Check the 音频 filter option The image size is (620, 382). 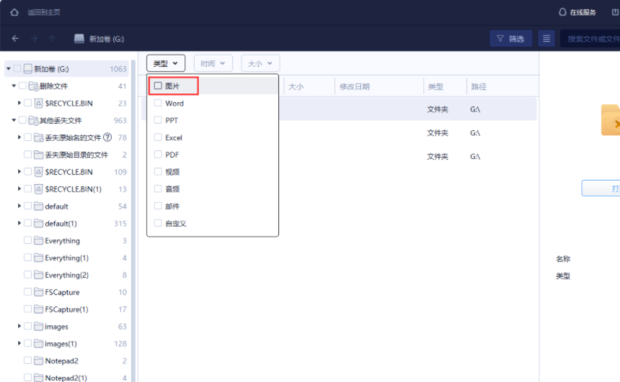coord(158,189)
